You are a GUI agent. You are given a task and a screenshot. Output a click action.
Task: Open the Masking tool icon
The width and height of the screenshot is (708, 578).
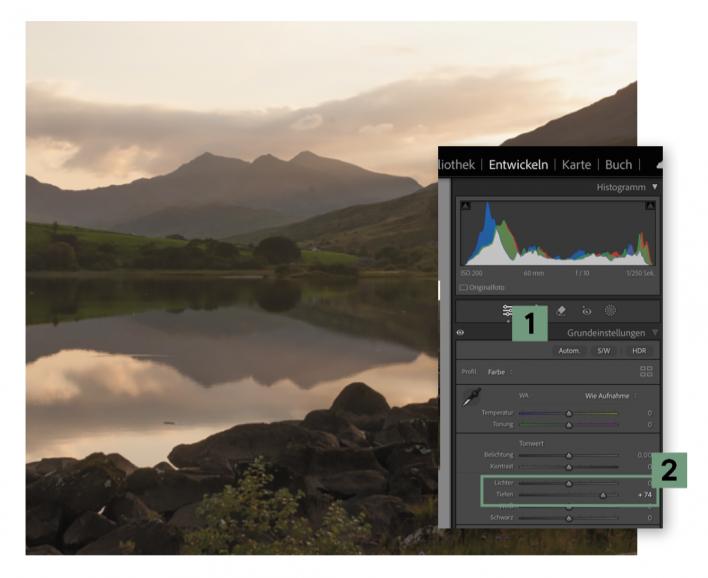[x=610, y=311]
